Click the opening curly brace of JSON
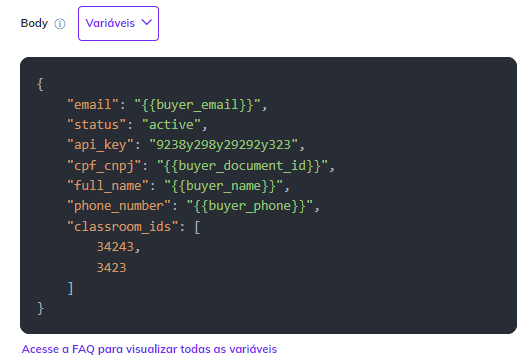This screenshot has width=527, height=362. 40,84
